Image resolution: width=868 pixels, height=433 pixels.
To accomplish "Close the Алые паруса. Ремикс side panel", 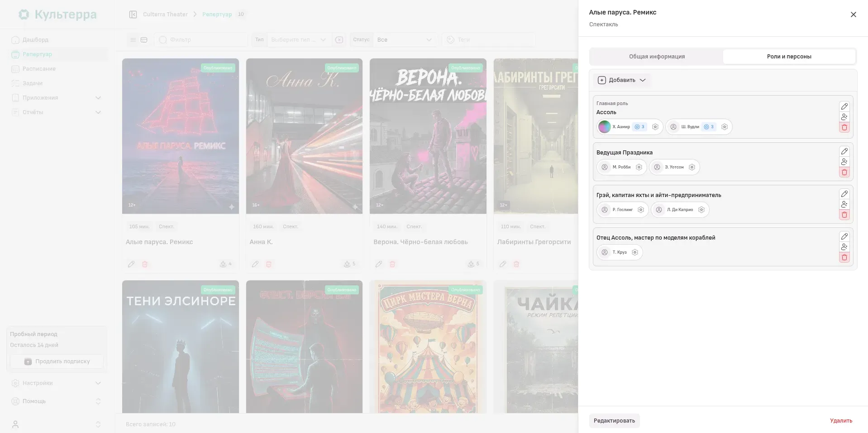I will [853, 14].
